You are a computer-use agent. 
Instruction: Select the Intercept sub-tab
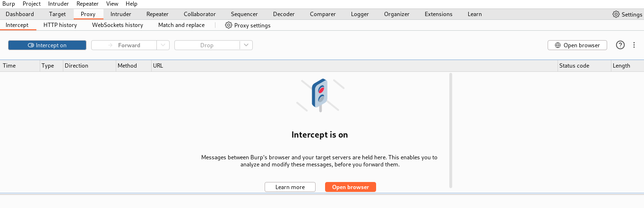click(x=17, y=25)
